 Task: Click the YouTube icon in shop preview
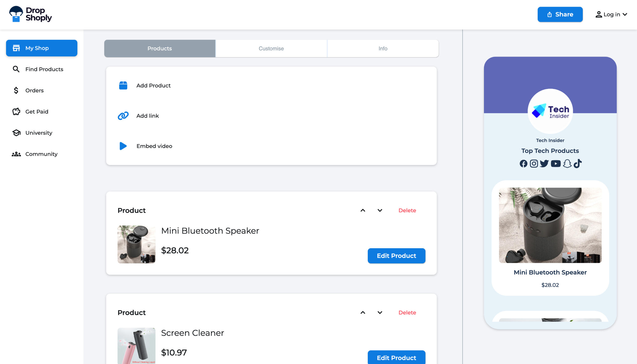556,164
